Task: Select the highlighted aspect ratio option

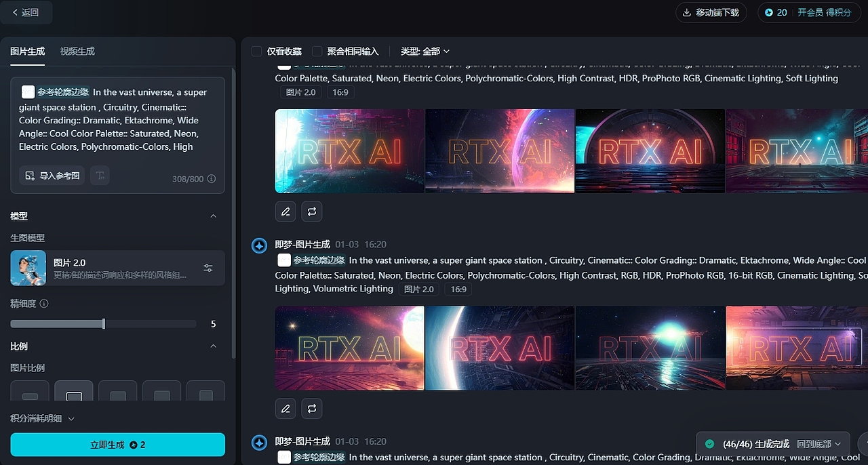Action: click(x=74, y=392)
